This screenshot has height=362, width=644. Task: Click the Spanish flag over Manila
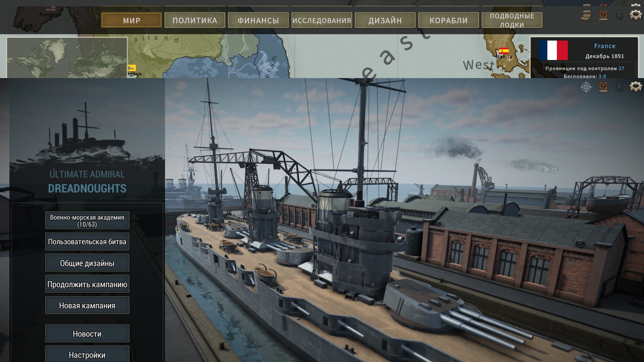504,51
